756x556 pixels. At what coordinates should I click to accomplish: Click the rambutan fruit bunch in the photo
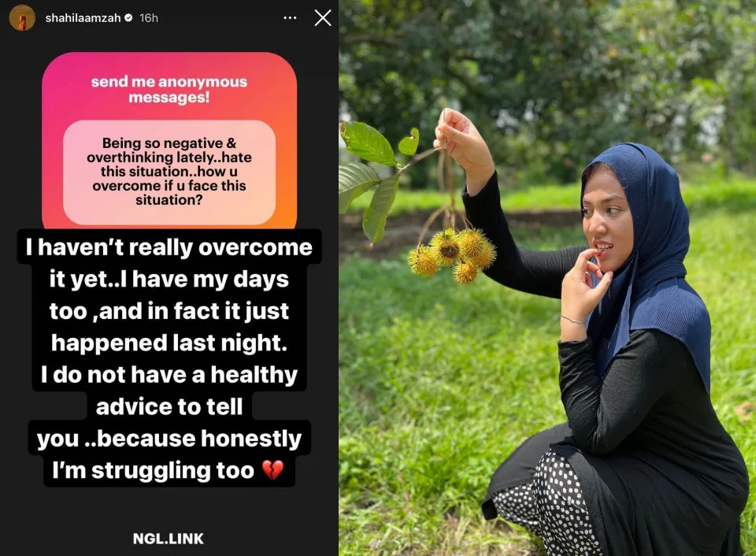point(452,256)
